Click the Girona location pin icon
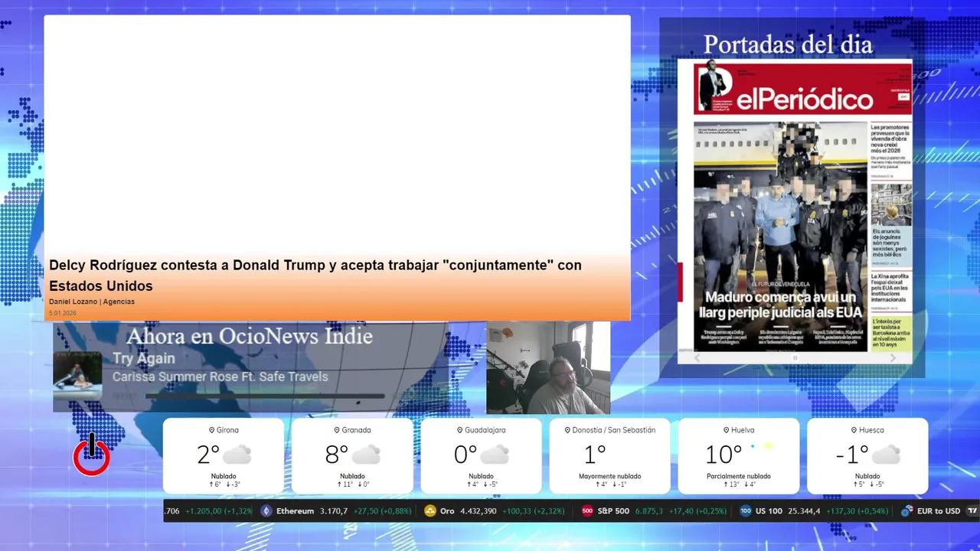Image resolution: width=980 pixels, height=551 pixels. pyautogui.click(x=211, y=430)
